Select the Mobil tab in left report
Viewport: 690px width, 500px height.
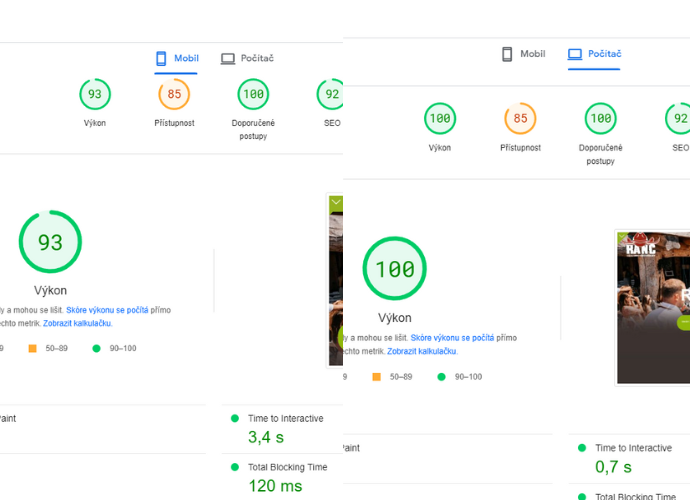[176, 59]
